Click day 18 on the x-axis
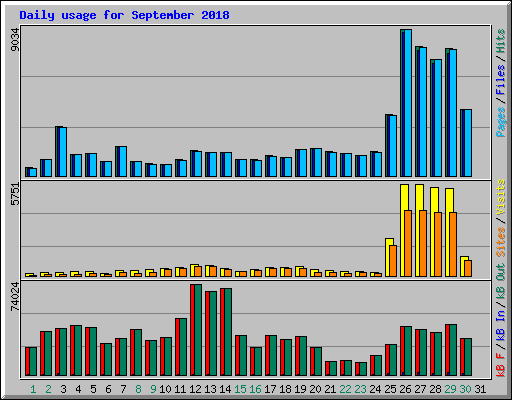This screenshot has height=400, width=512. (285, 389)
